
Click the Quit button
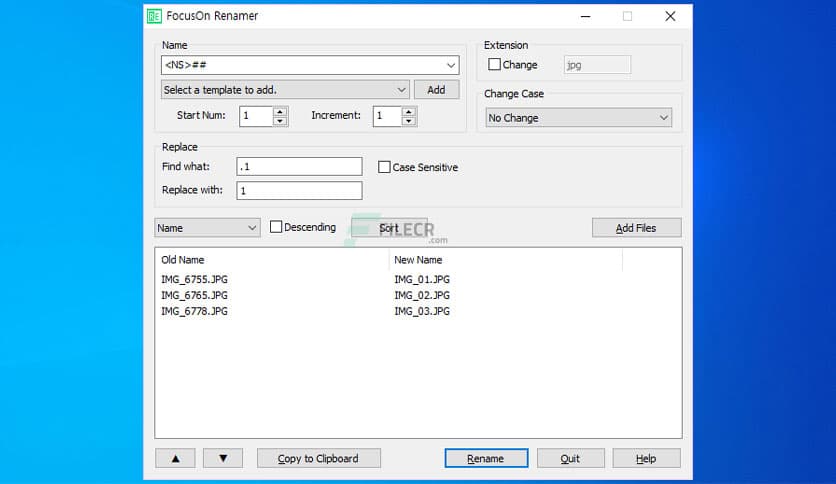pyautogui.click(x=570, y=458)
